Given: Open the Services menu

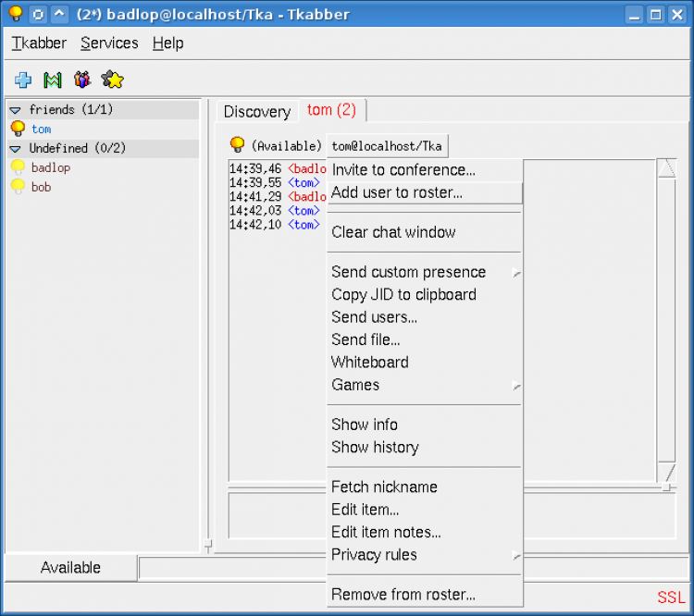Looking at the screenshot, I should 109,43.
